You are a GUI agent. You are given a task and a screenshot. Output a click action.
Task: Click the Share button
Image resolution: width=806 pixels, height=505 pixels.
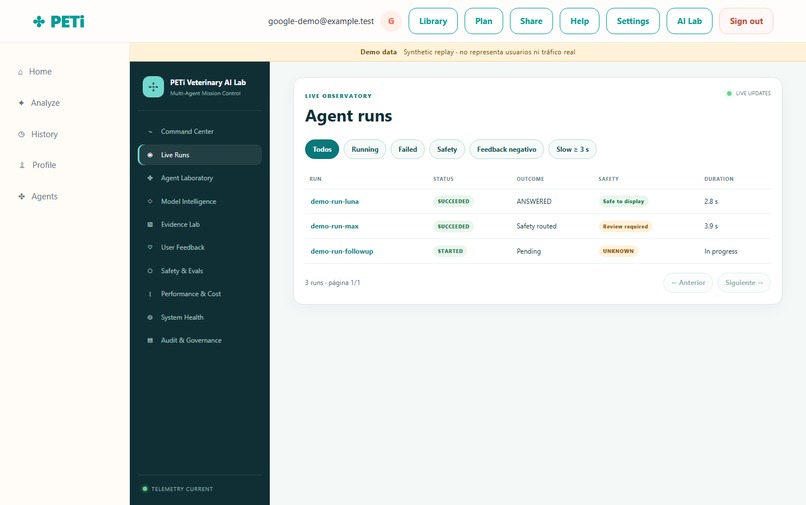tap(531, 21)
